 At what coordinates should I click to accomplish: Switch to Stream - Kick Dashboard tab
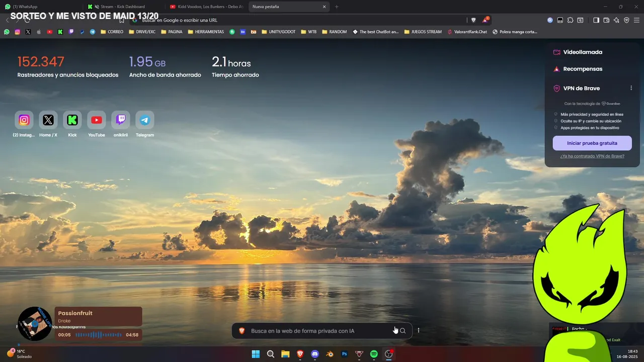125,7
